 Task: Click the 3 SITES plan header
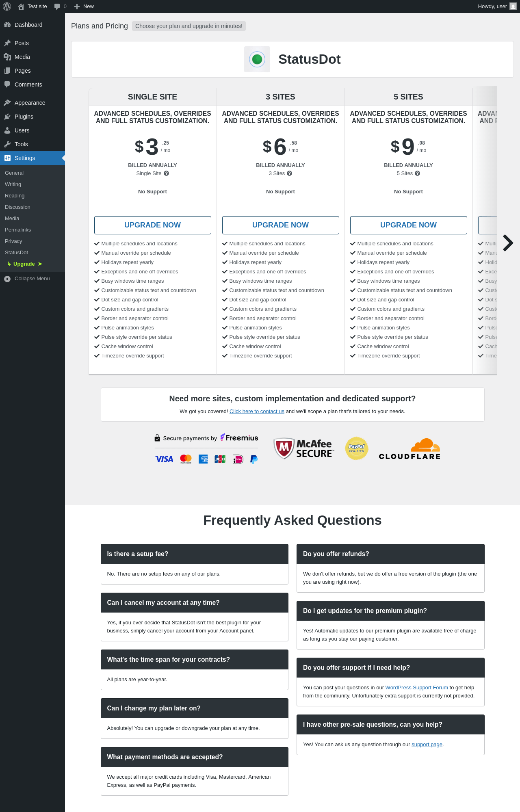tap(281, 97)
